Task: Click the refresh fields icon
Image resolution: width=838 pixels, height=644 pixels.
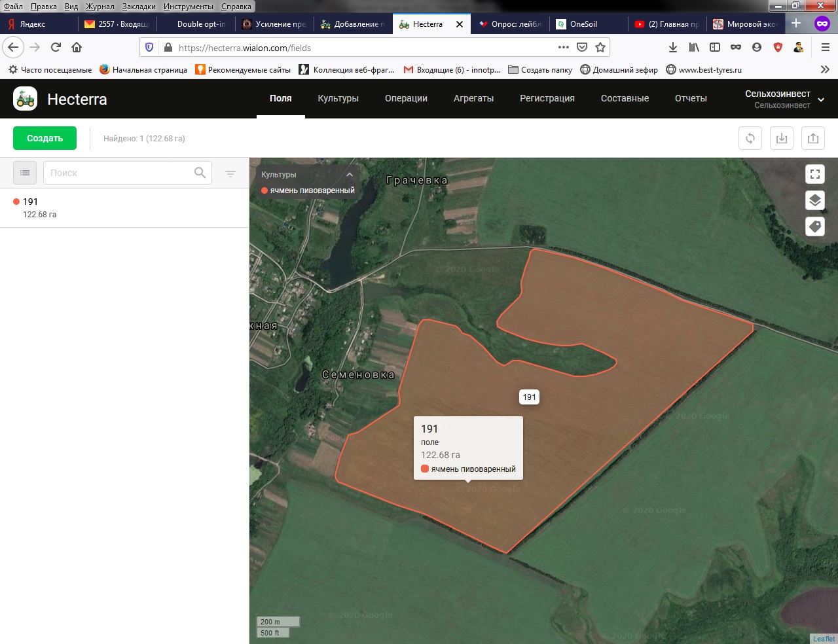Action: tap(750, 138)
